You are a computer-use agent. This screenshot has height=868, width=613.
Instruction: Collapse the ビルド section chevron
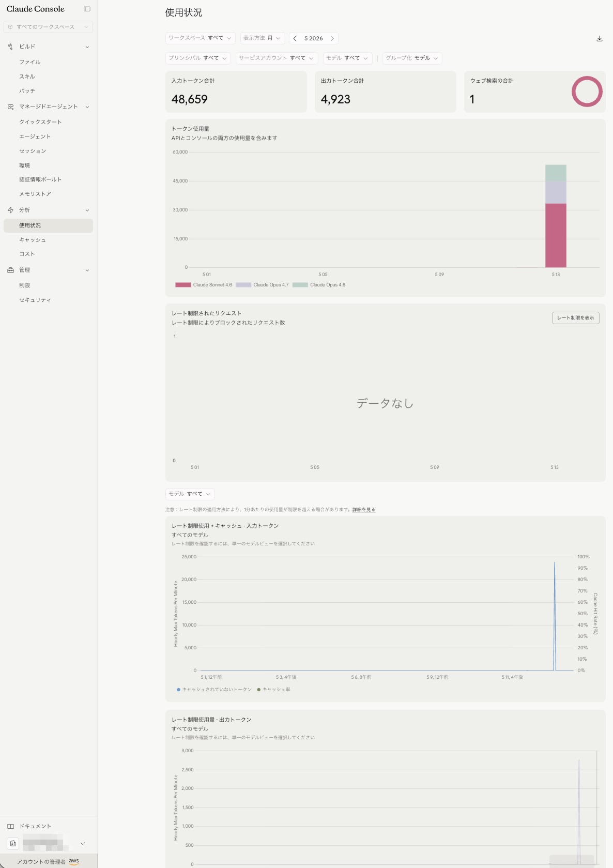point(87,47)
